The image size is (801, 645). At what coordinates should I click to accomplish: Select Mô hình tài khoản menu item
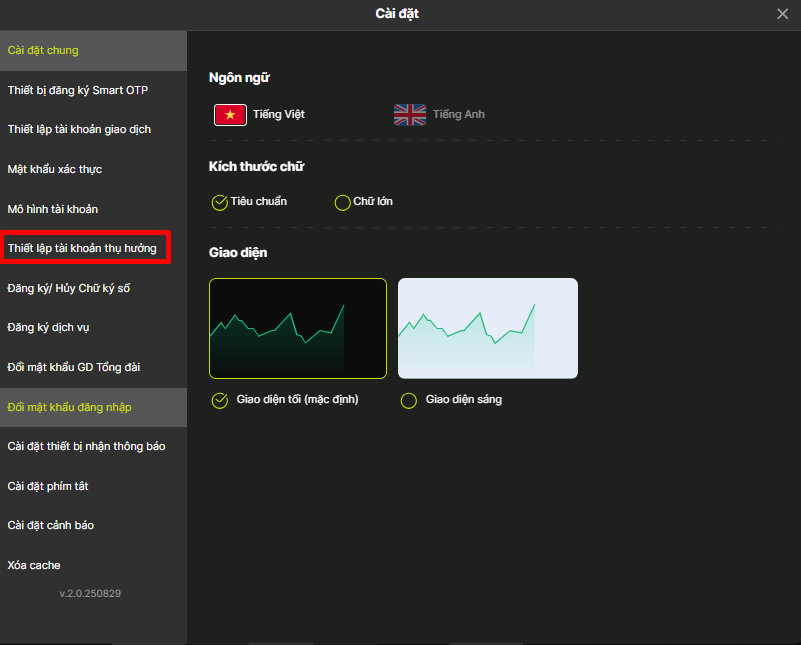click(x=53, y=209)
